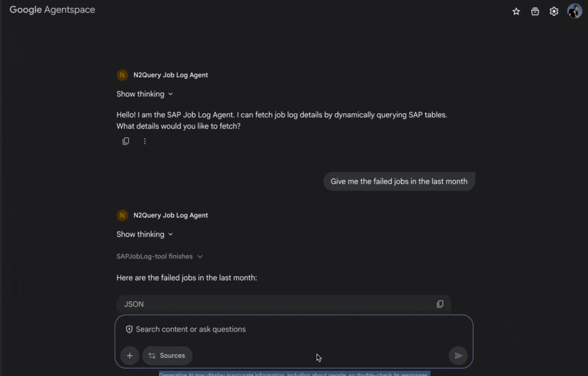Open the Sources selector

point(167,355)
